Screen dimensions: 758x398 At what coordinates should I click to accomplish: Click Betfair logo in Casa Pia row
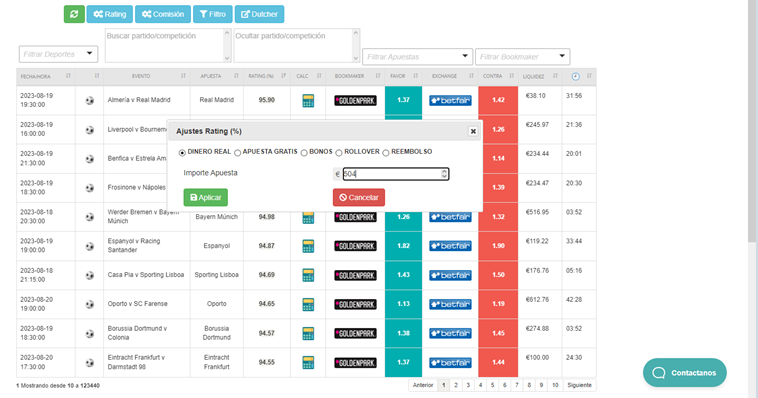pyautogui.click(x=450, y=275)
